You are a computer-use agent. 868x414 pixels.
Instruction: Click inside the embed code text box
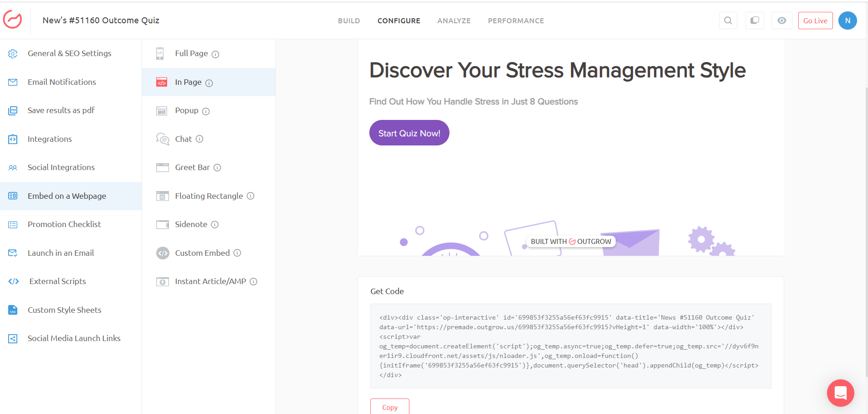(570, 346)
